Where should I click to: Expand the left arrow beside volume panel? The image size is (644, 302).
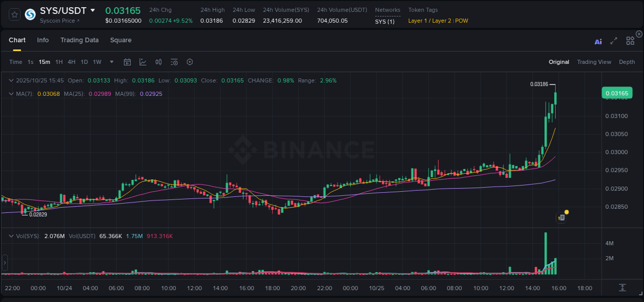(x=4, y=263)
